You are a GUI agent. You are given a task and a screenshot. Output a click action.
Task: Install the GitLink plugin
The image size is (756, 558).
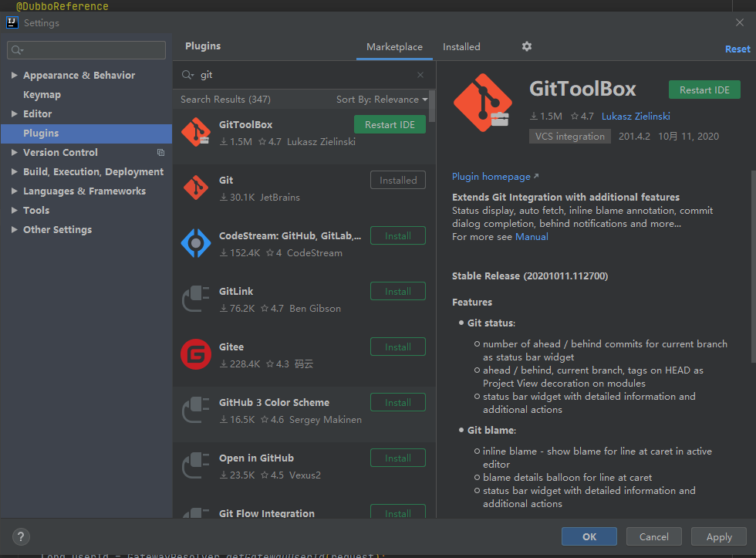[398, 291]
